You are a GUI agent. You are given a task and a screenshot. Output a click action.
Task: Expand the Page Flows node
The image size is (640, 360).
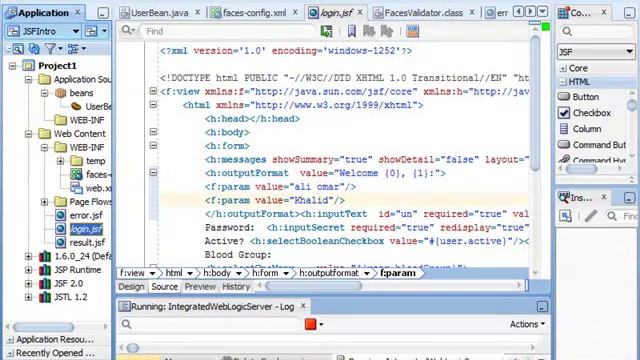[44, 202]
